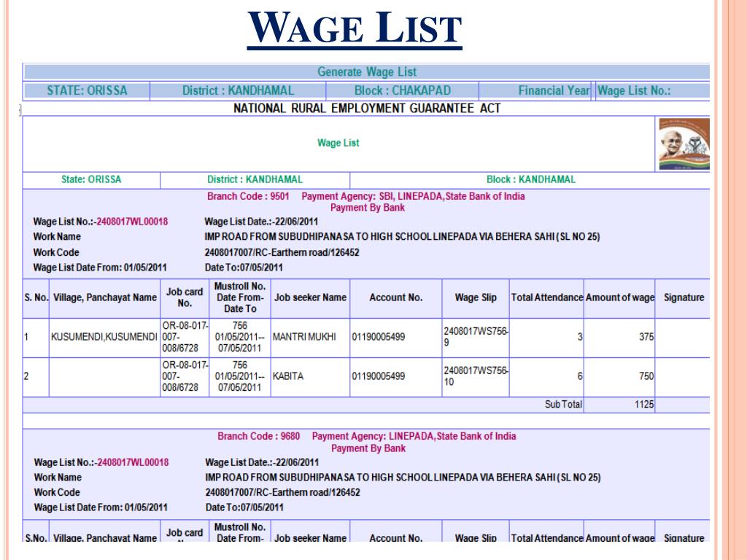Click the 'Wage List' slide title
The height and width of the screenshot is (560, 747).
[x=355, y=28]
